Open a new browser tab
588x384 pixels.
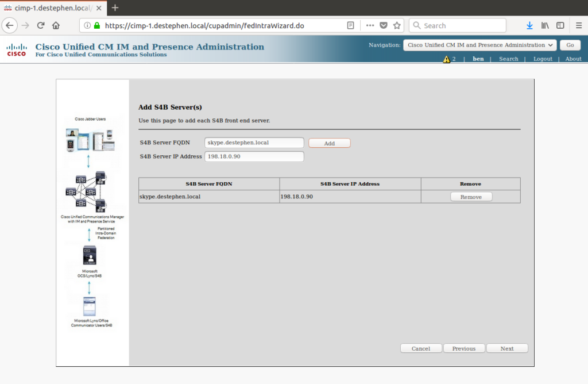pos(115,8)
